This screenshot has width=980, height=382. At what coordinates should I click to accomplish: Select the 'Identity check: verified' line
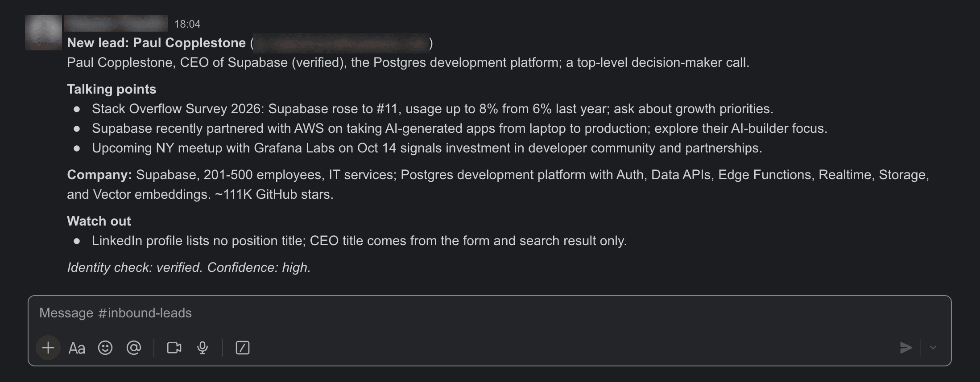pyautogui.click(x=189, y=267)
